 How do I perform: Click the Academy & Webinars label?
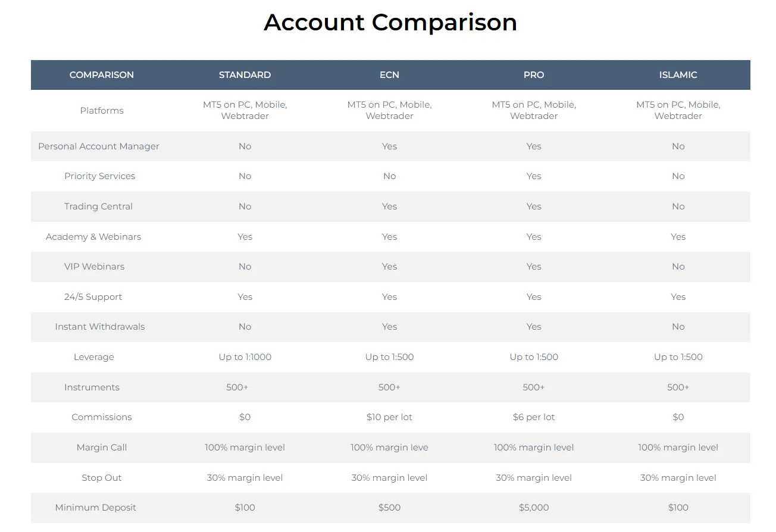pyautogui.click(x=93, y=237)
